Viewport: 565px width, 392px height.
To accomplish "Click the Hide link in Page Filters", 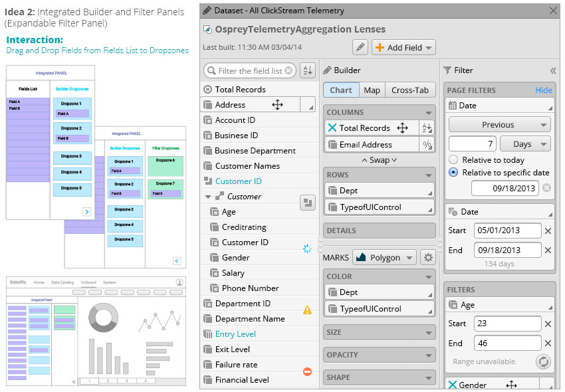I will point(543,90).
